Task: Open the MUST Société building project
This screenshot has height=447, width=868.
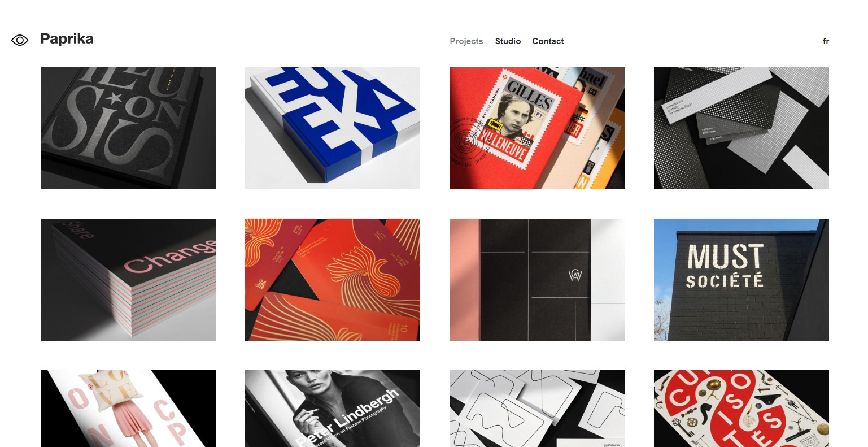Action: 741,280
